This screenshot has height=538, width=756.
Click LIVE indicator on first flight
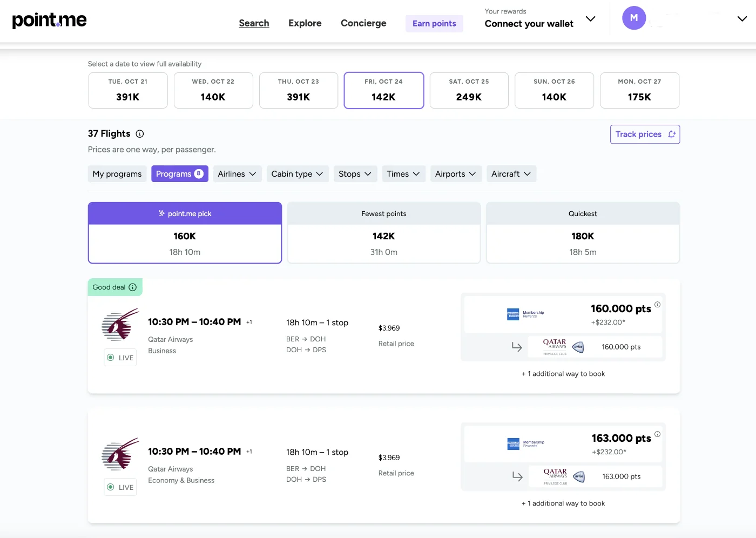point(120,358)
